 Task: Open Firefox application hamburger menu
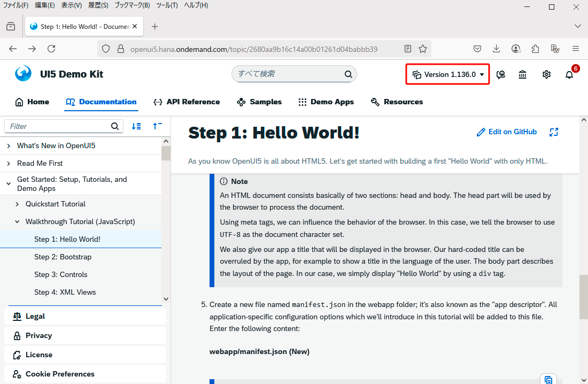pos(576,49)
